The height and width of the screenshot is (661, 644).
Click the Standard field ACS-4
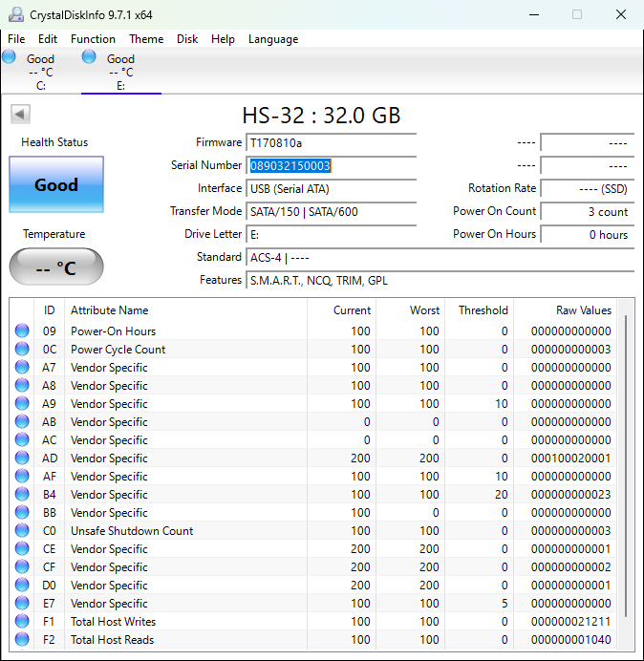tap(440, 257)
